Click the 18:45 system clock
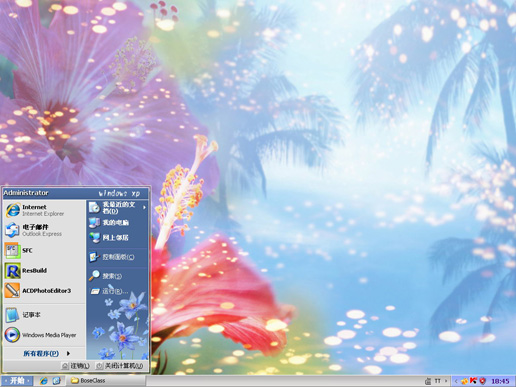Image resolution: width=516 pixels, height=387 pixels. [x=500, y=381]
